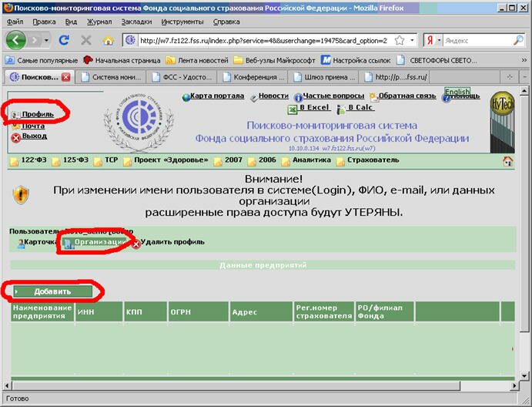This screenshot has width=532, height=407.
Task: Click the English language link
Action: click(x=457, y=92)
